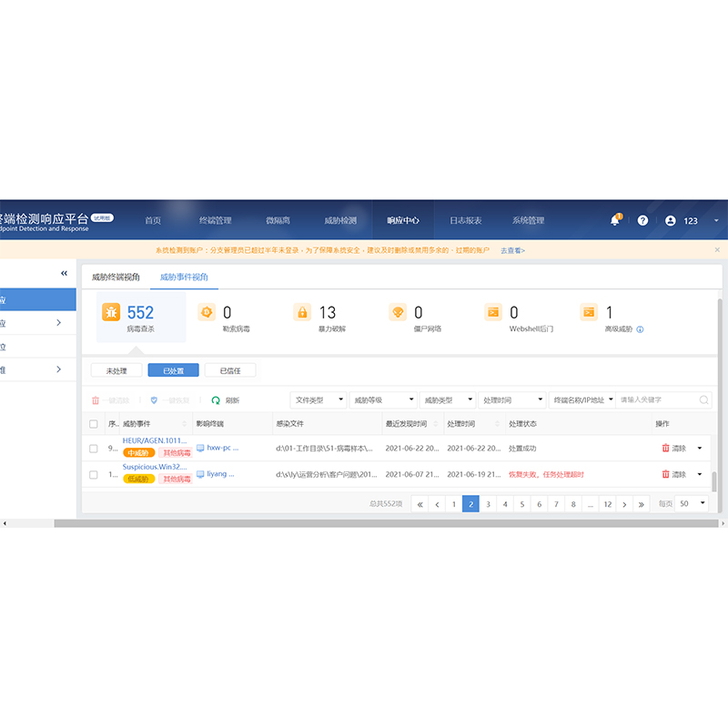
Task: Click the search magnifier icon
Action: 703,399
